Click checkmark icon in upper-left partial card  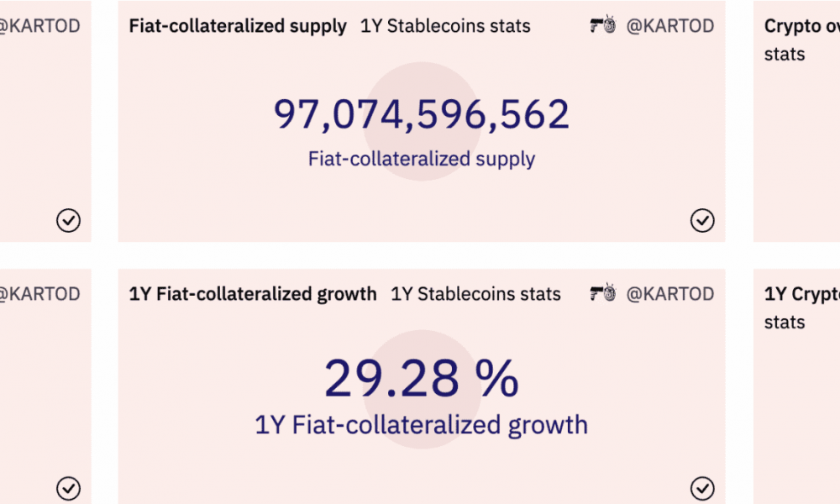[x=69, y=220]
